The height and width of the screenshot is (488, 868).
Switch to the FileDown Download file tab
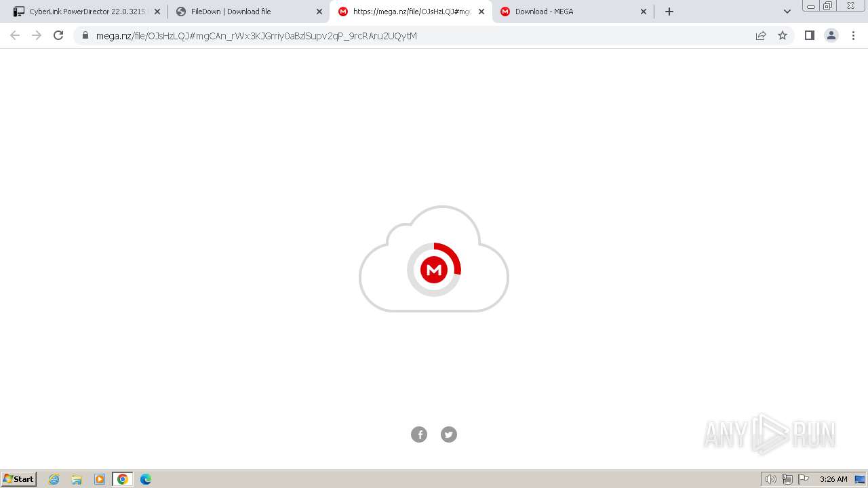248,12
